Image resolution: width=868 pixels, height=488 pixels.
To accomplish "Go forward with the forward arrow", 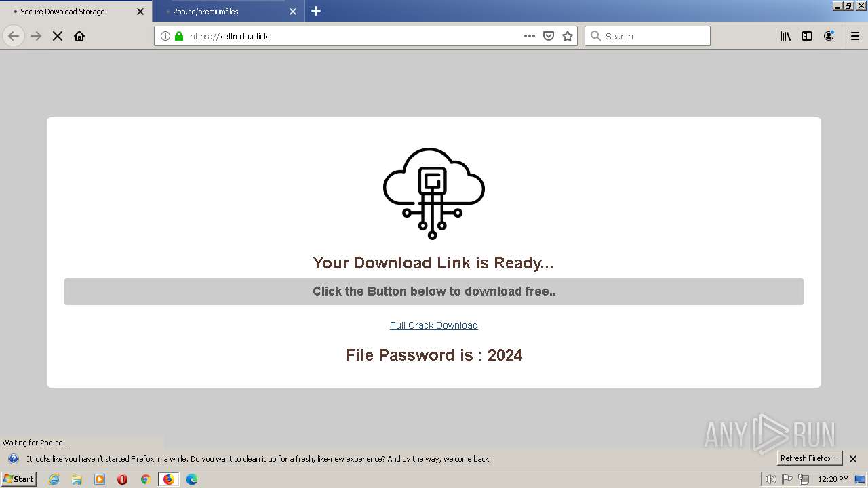I will pos(36,36).
